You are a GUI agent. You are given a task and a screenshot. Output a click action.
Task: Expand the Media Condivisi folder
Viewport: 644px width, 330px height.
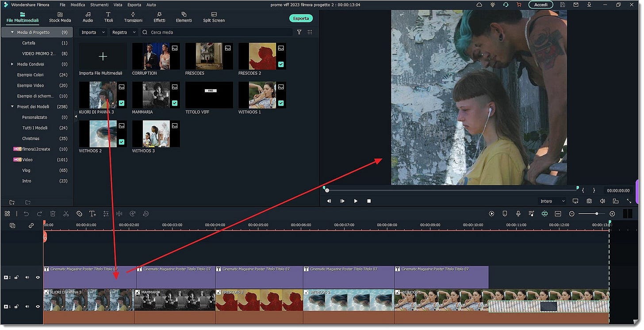tap(12, 64)
